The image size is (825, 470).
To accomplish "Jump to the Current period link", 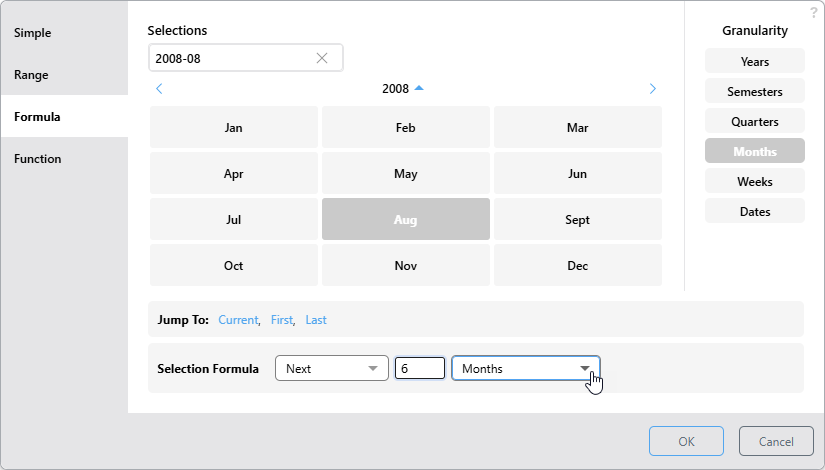I will (x=238, y=320).
